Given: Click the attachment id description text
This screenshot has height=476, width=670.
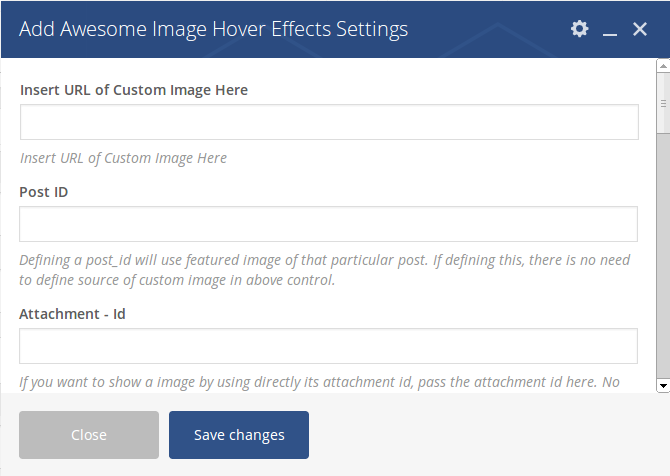Looking at the screenshot, I should click(x=319, y=382).
